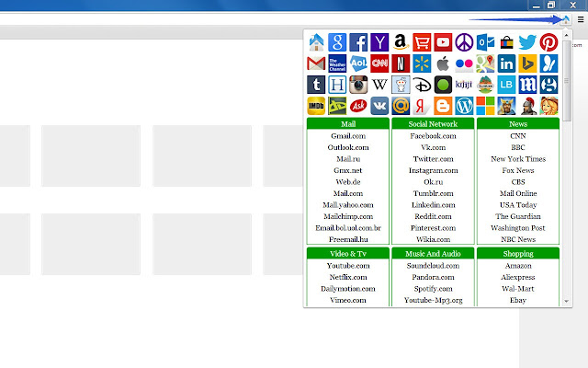Click the Netflix.com link

pos(348,277)
